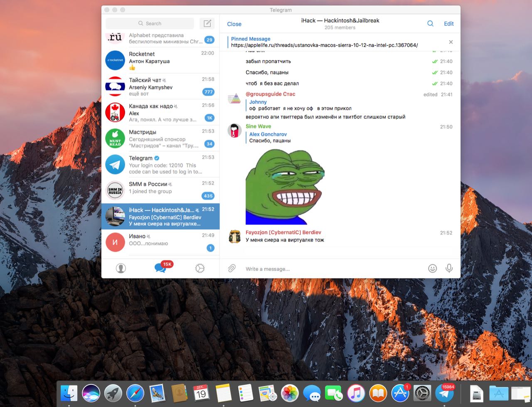Image resolution: width=532 pixels, height=407 pixels.
Task: Click sender name Fayozjon [CybernatiC] Berdiev in chat
Action: [283, 232]
